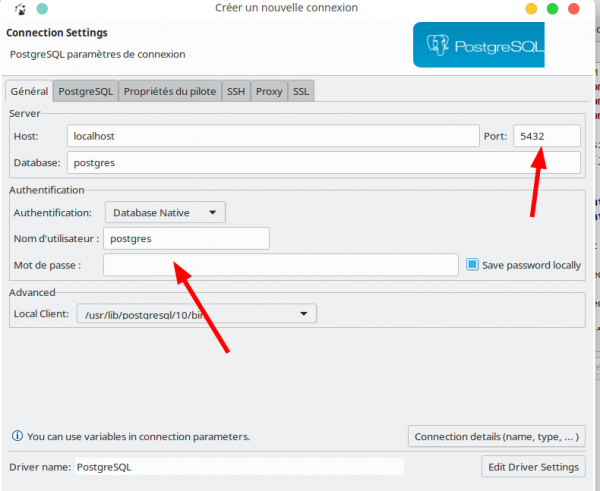The height and width of the screenshot is (491, 600).
Task: Click the PostgreSQL elephant logo banner
Action: pos(478,46)
